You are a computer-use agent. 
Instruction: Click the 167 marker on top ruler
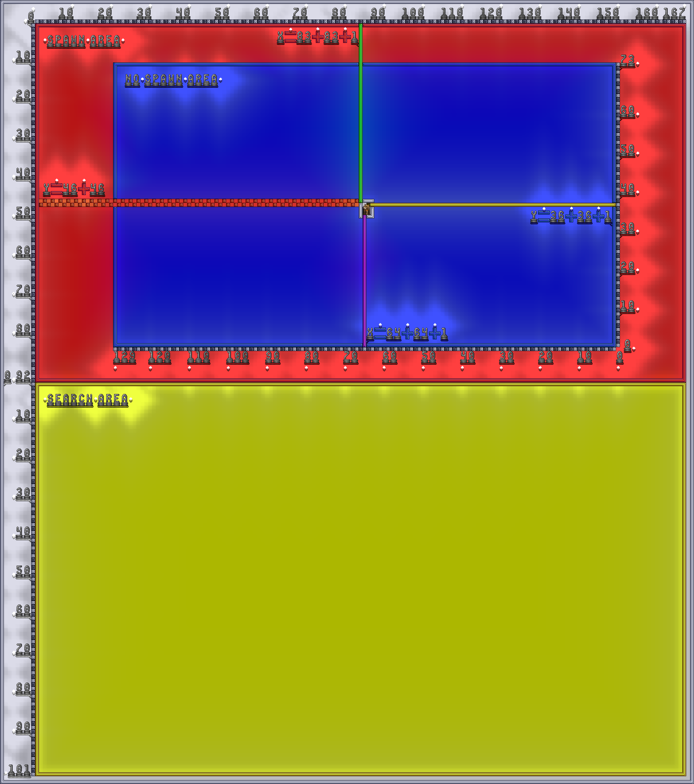tap(674, 13)
